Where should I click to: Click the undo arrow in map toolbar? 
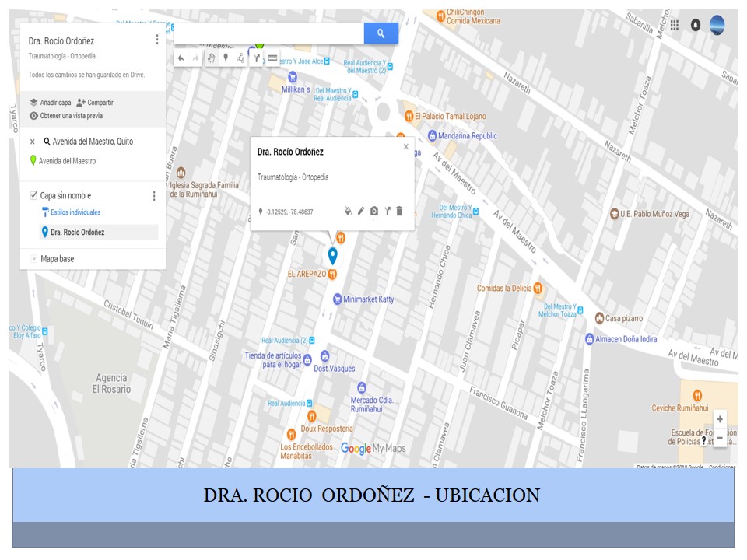pos(181,58)
